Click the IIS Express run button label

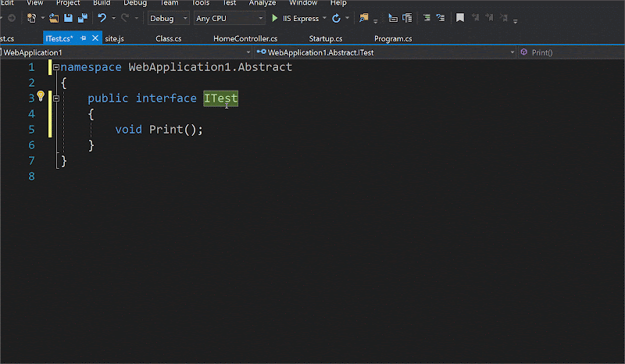[301, 18]
